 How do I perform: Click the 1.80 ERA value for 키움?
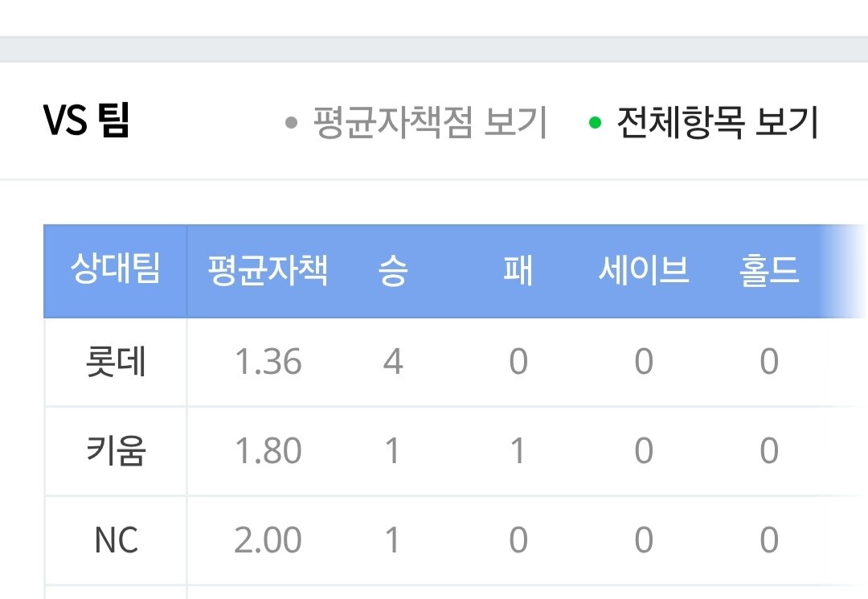268,451
